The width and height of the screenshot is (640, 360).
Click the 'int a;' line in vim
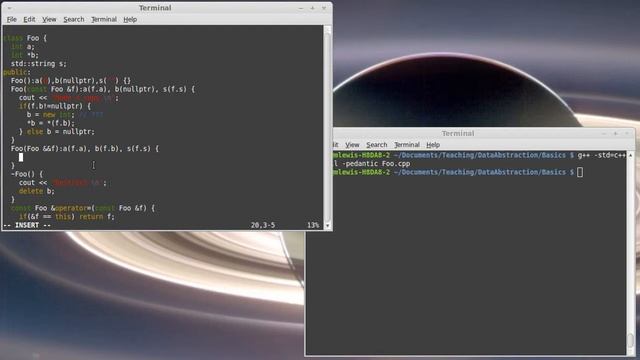pyautogui.click(x=23, y=47)
